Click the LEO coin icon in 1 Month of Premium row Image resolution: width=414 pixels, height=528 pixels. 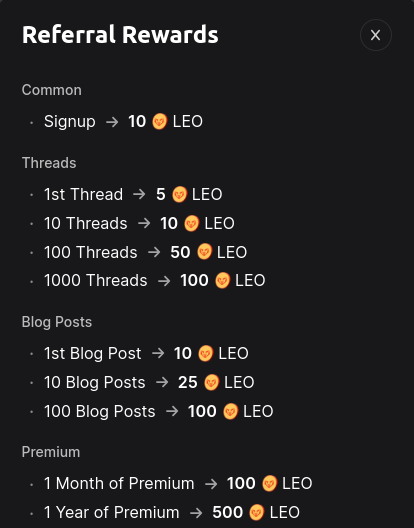tap(269, 483)
